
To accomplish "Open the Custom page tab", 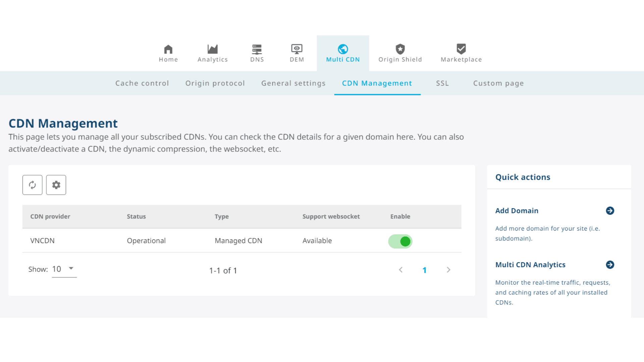I will click(498, 83).
